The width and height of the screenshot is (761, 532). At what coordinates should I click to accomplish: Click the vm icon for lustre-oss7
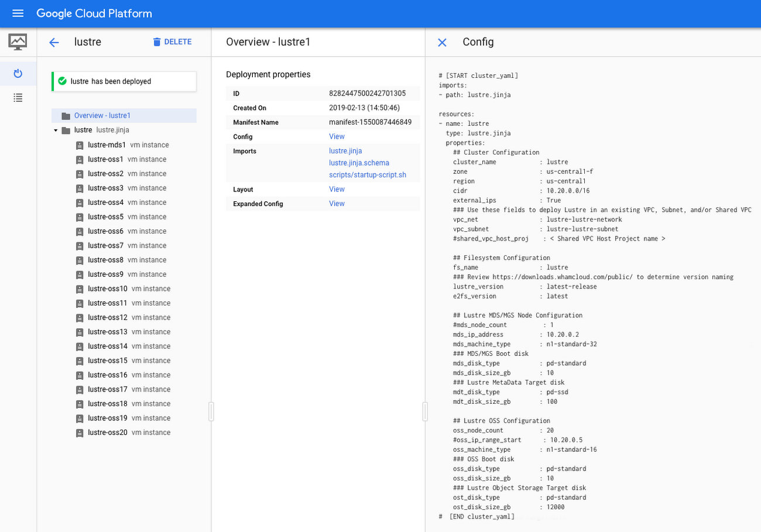(x=80, y=246)
